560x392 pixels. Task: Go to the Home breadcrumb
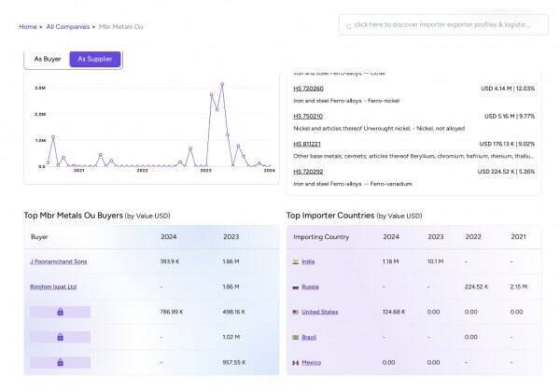pyautogui.click(x=28, y=27)
